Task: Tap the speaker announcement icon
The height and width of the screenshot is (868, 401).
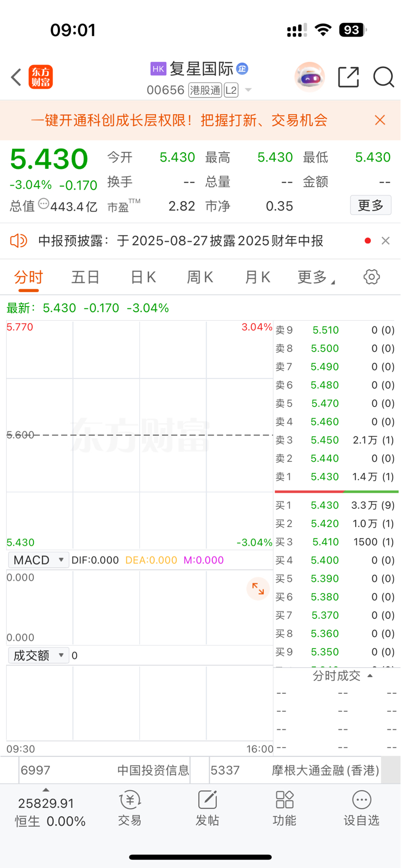Action: (x=18, y=241)
